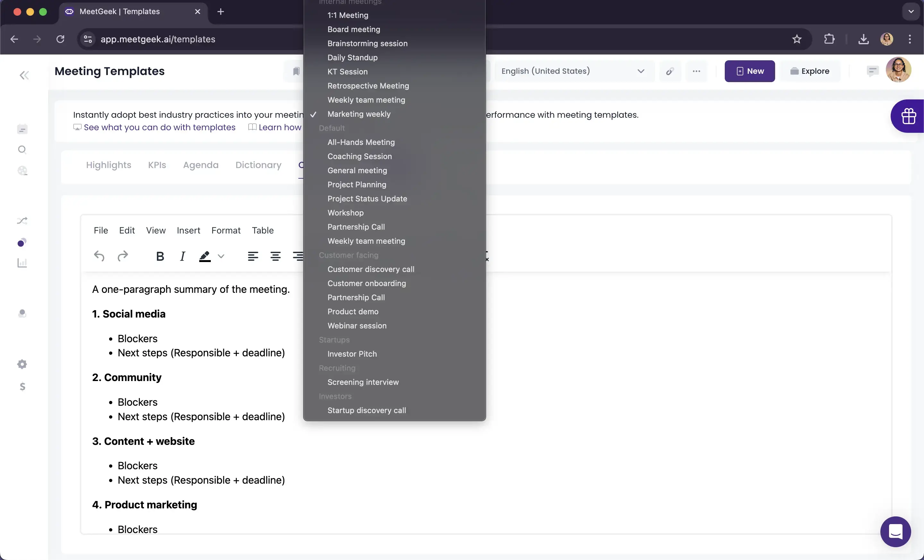Open settings gear in left sidebar

22,364
